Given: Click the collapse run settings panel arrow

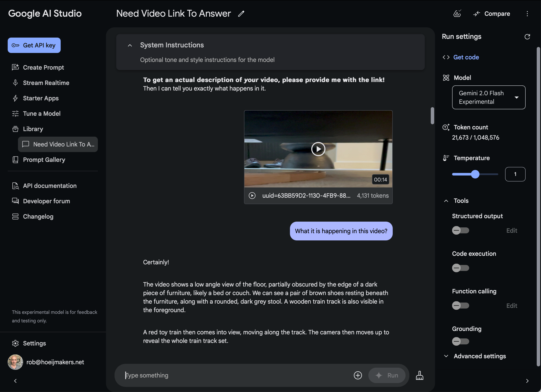Looking at the screenshot, I should click(527, 381).
